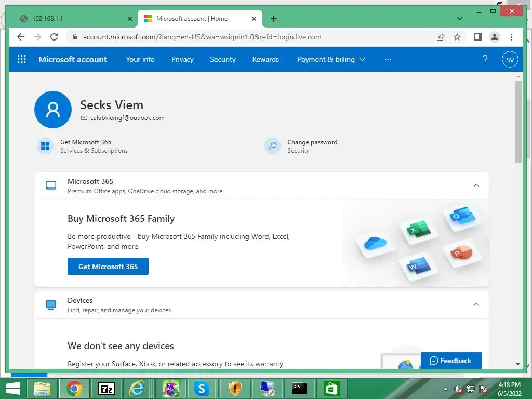Go to the Your info tab
532x399 pixels.
(x=140, y=59)
